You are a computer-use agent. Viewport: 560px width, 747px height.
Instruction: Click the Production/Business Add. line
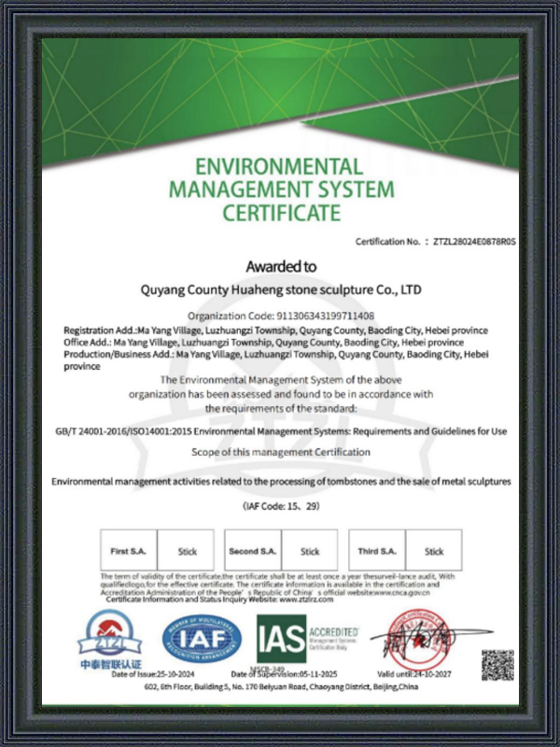pos(276,360)
